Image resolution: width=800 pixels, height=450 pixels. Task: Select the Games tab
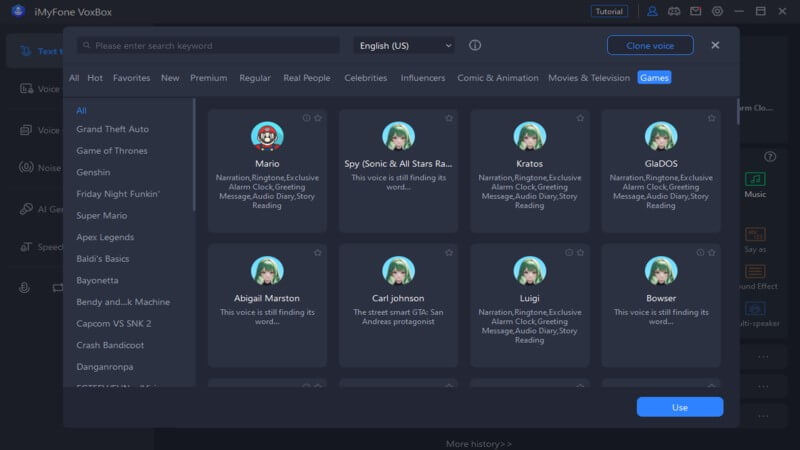pos(654,78)
